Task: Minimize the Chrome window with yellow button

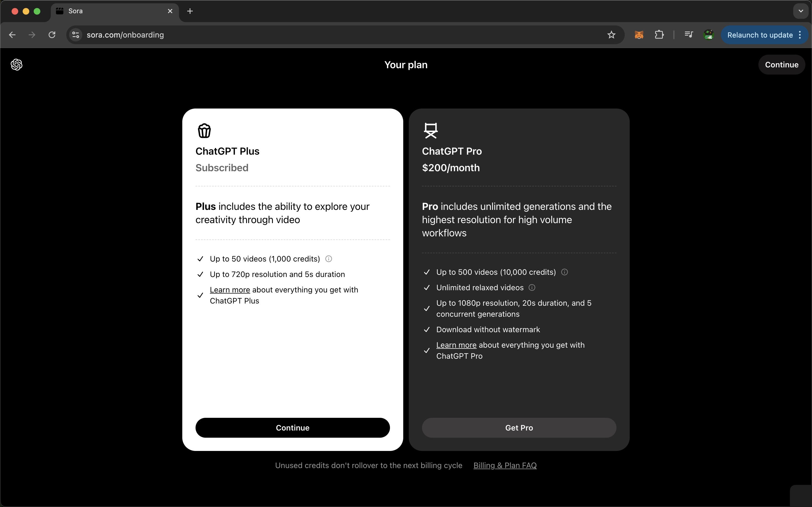Action: [x=26, y=11]
